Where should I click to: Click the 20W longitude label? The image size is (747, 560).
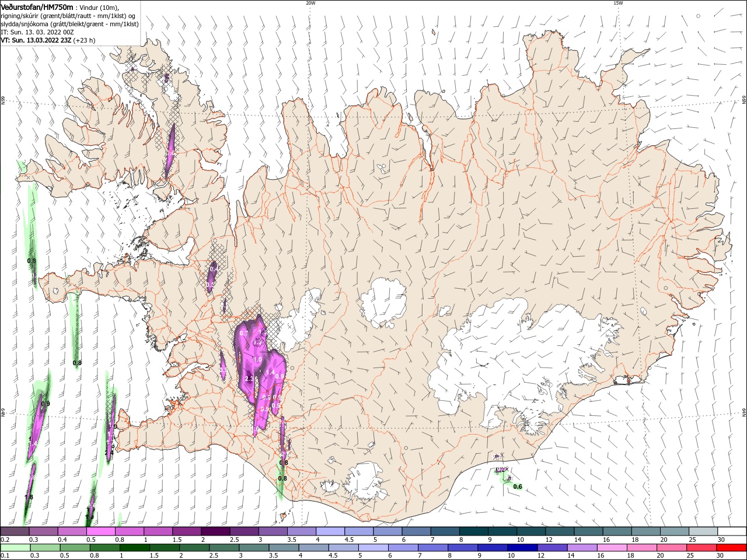tap(310, 3)
